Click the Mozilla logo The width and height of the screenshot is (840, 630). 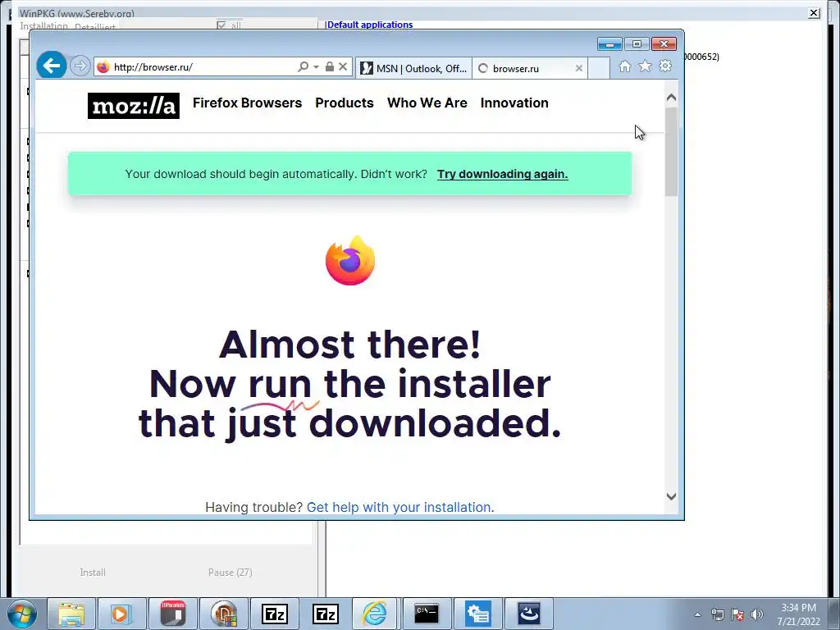pos(134,106)
